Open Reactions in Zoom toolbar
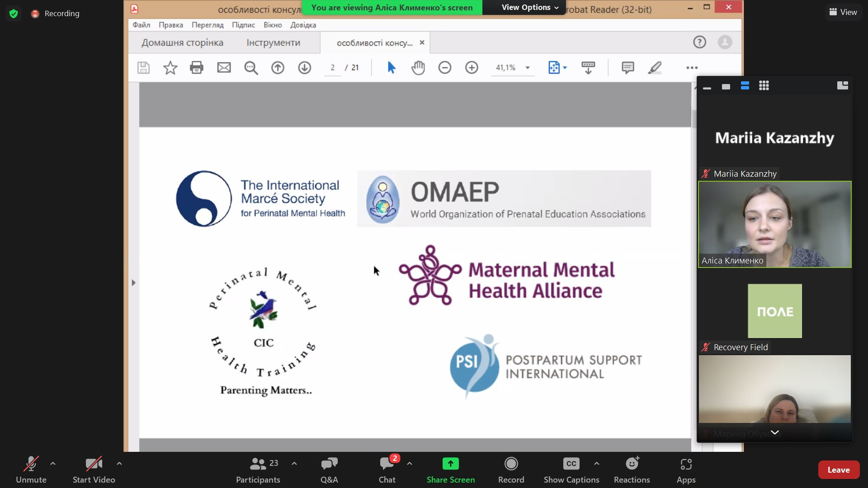The image size is (868, 488). coord(632,470)
